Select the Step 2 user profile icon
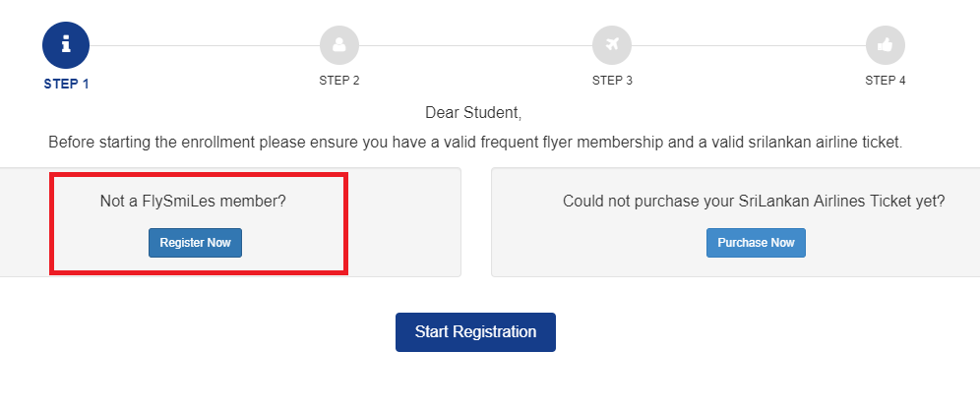 tap(339, 45)
